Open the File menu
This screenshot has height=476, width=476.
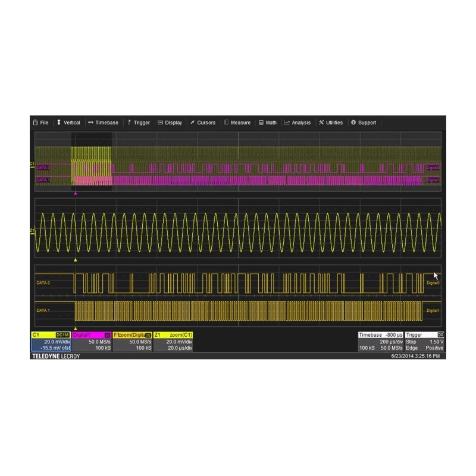coord(40,123)
